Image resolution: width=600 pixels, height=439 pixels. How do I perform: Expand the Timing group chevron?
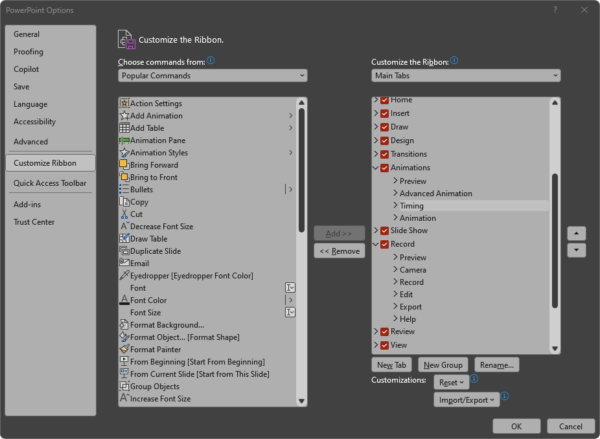point(395,205)
